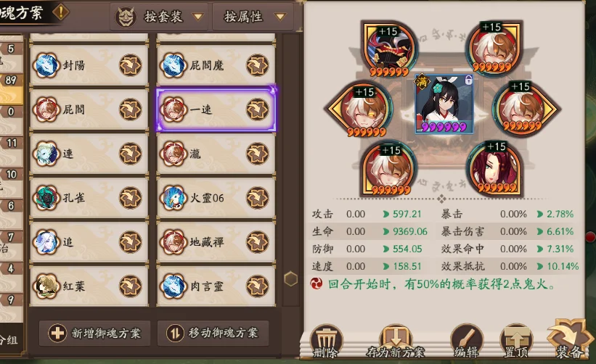Image resolution: width=596 pixels, height=364 pixels.
Task: Select the 紅葉 soul preset
Action: [89, 286]
